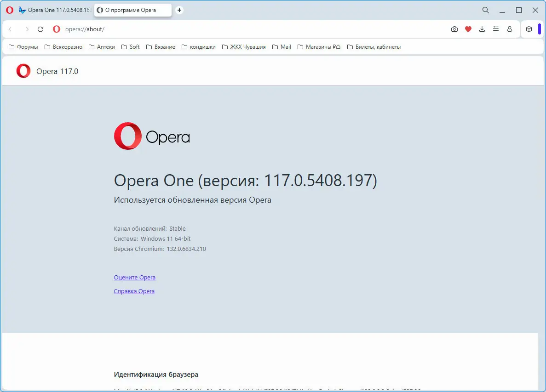This screenshot has height=392, width=546.
Task: Open the 'Форумы' bookmarks folder
Action: click(x=23, y=46)
